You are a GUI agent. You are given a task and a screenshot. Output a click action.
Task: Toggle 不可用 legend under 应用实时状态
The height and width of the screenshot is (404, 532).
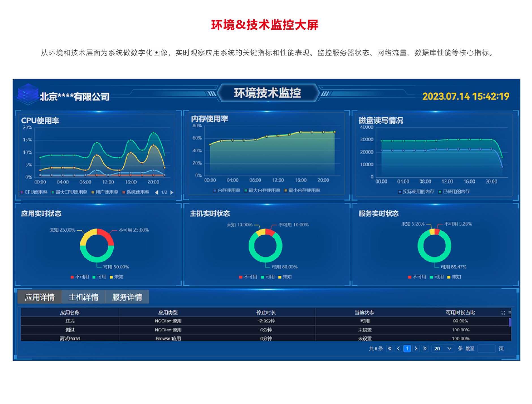point(80,277)
